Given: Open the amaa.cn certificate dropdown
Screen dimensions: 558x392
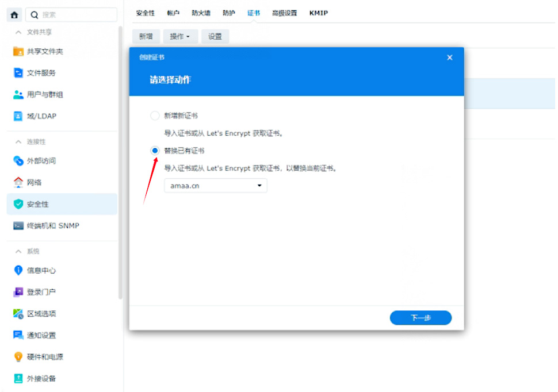Looking at the screenshot, I should tap(216, 186).
